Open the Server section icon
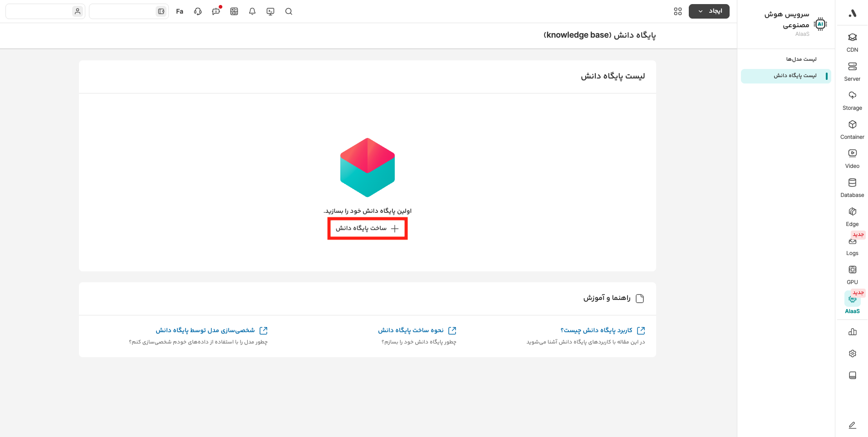 tap(852, 71)
